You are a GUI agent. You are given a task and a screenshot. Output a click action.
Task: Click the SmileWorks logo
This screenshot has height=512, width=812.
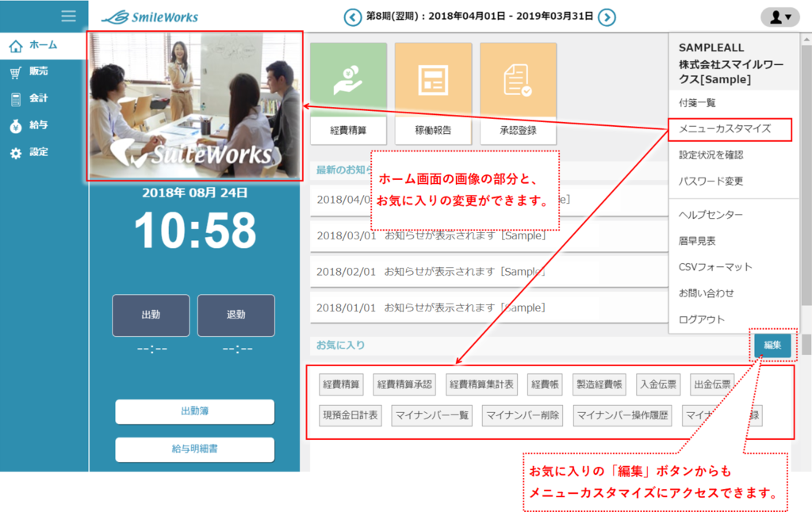click(150, 17)
